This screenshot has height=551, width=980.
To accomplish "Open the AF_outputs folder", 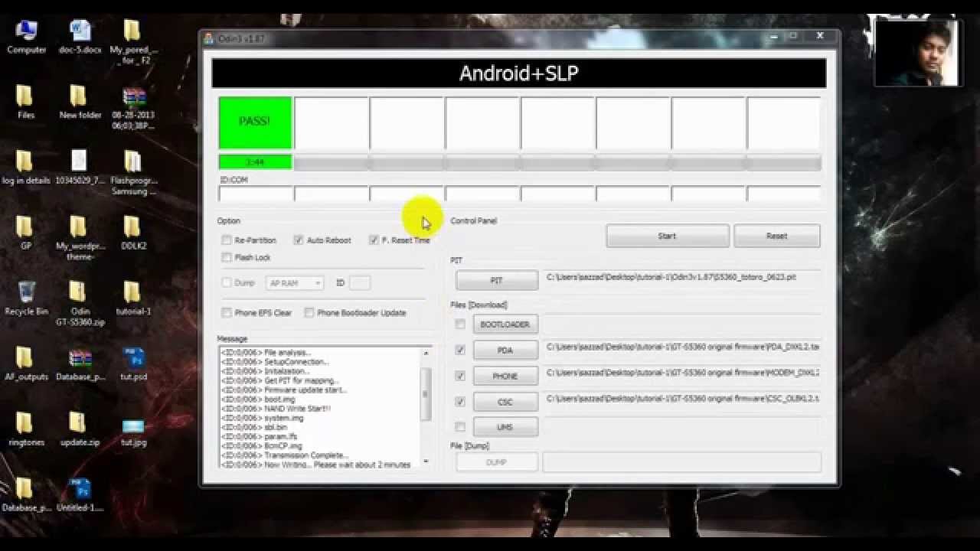I will coord(25,364).
